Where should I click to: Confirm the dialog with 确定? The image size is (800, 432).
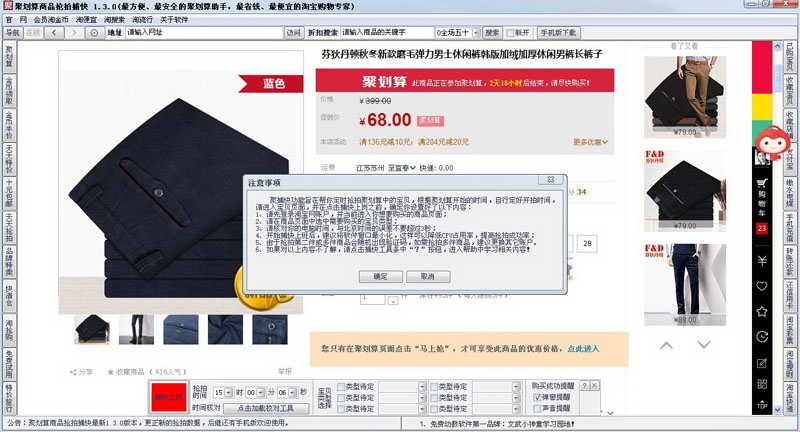[x=381, y=276]
